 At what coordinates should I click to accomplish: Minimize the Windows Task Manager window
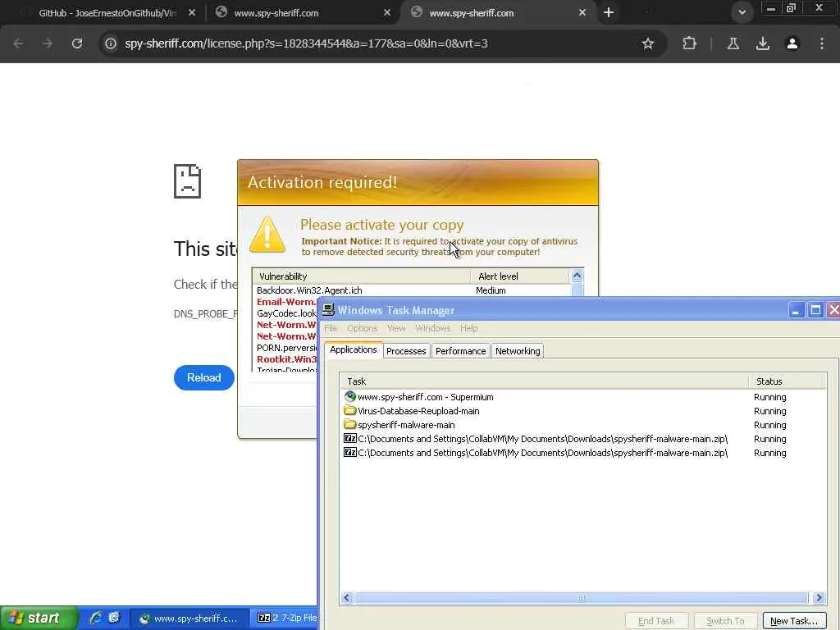[796, 309]
